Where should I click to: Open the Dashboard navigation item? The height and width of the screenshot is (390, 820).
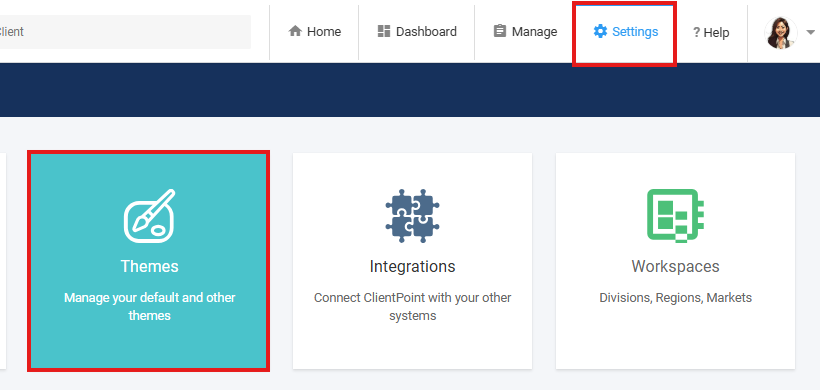(x=417, y=32)
